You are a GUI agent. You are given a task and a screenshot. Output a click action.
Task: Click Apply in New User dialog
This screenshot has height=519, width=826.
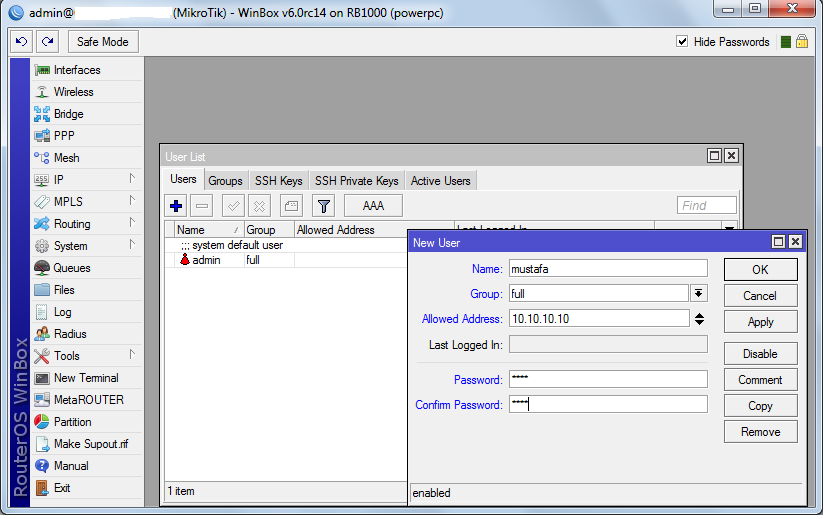(760, 322)
